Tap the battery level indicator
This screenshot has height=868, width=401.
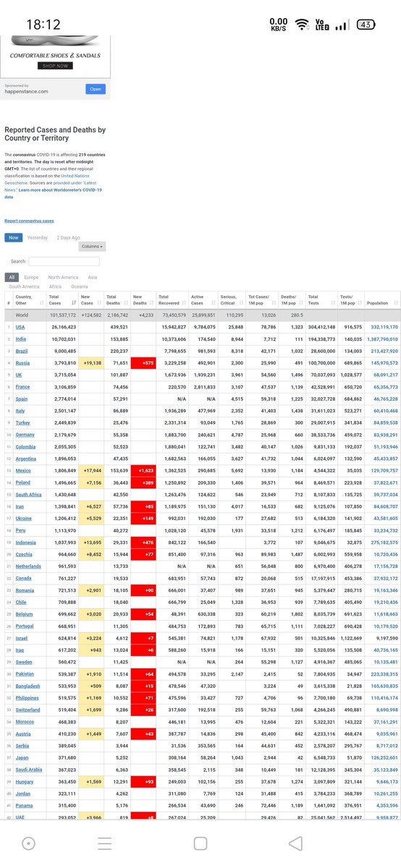367,25
